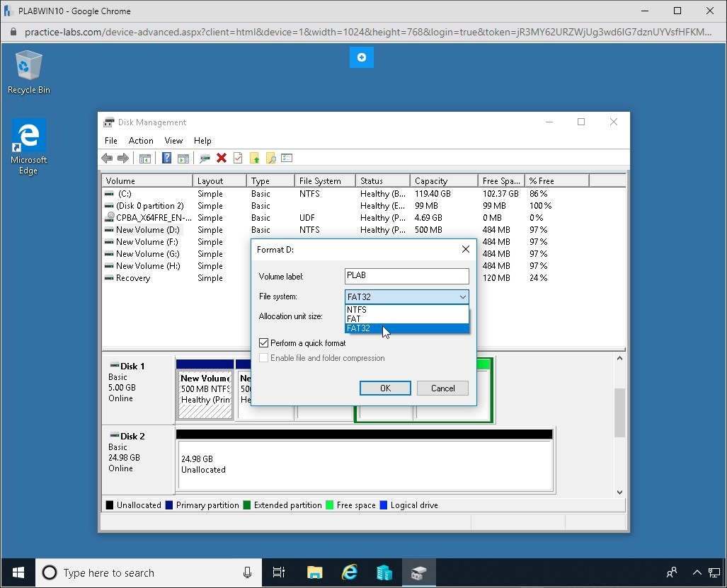Image resolution: width=727 pixels, height=588 pixels.
Task: Show hidden system tray icons
Action: coord(697,572)
